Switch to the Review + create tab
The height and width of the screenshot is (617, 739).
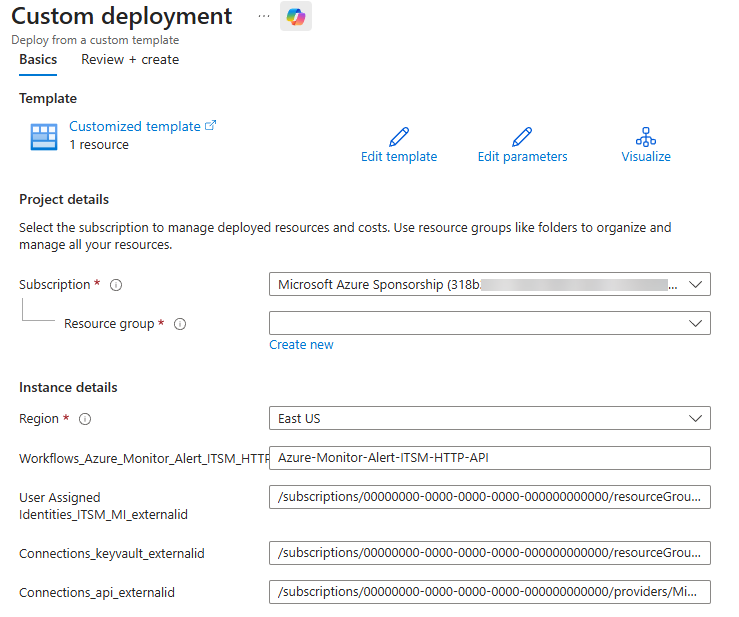130,60
